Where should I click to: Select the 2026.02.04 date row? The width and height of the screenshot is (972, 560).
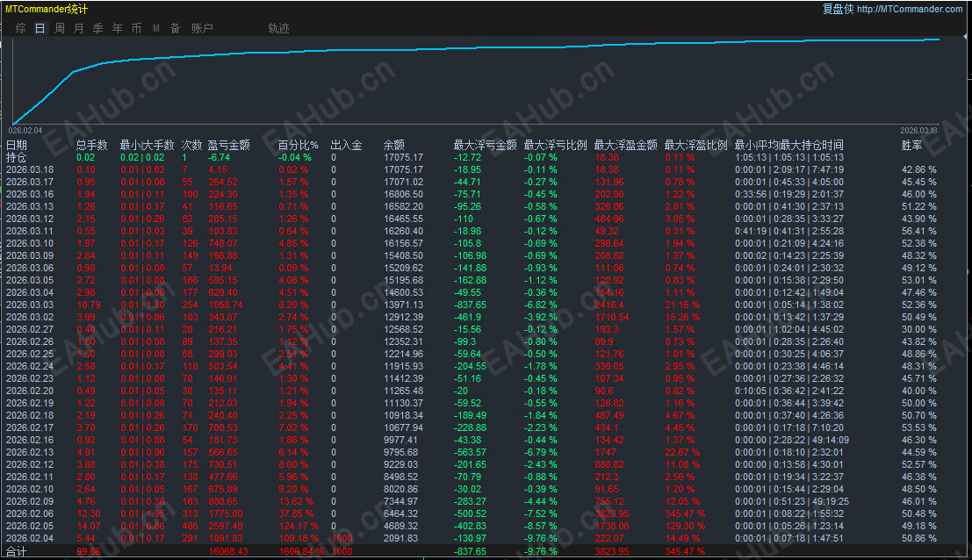click(x=30, y=538)
